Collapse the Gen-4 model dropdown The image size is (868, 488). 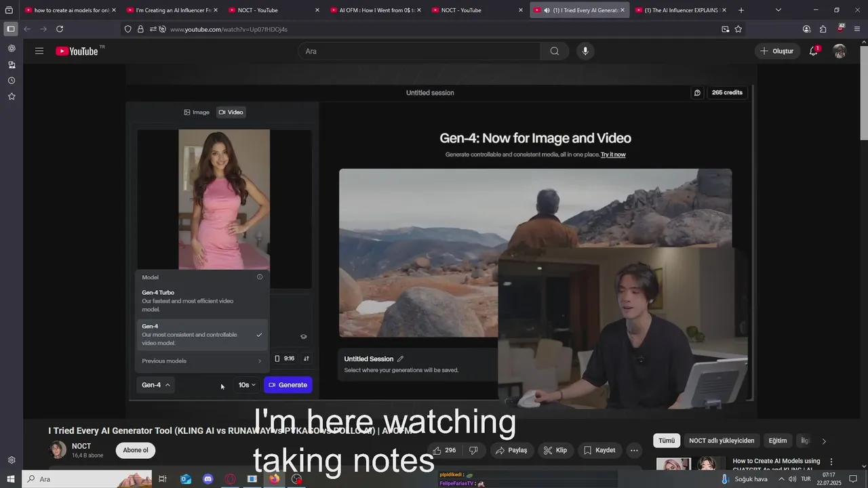tap(156, 385)
